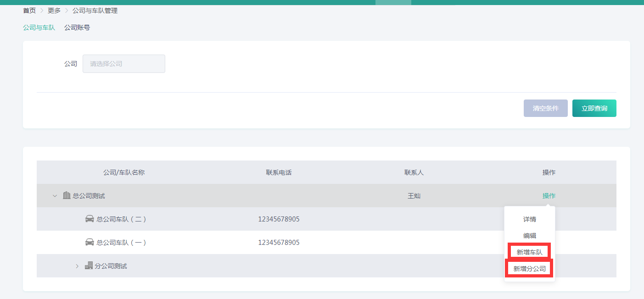
Task: Expand the 分公司测试 tree row
Action: pyautogui.click(x=77, y=266)
